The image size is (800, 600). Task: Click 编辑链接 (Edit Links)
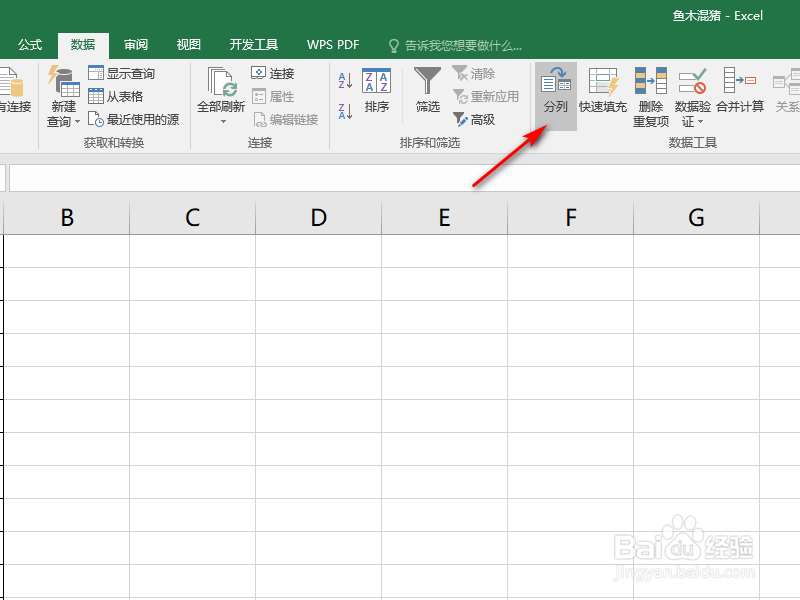point(285,119)
